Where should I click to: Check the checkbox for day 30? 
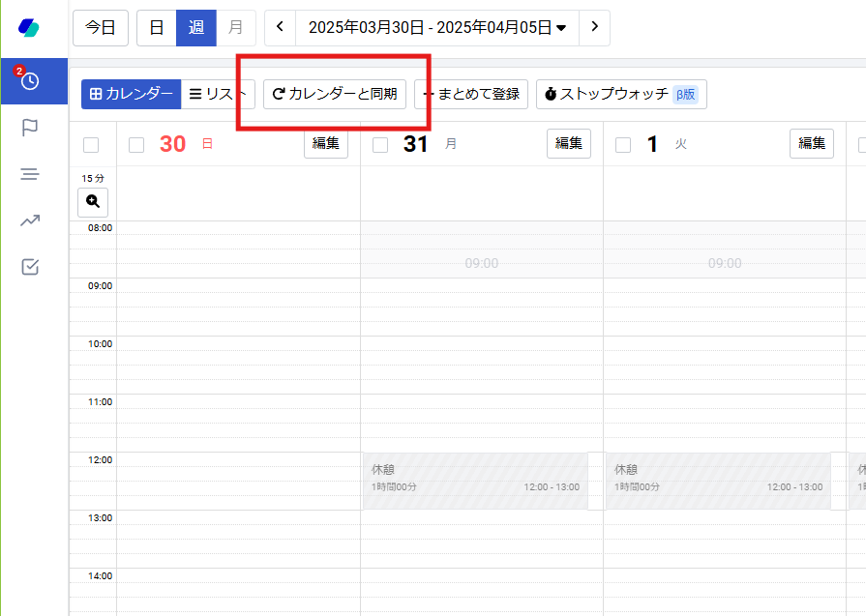(x=136, y=145)
